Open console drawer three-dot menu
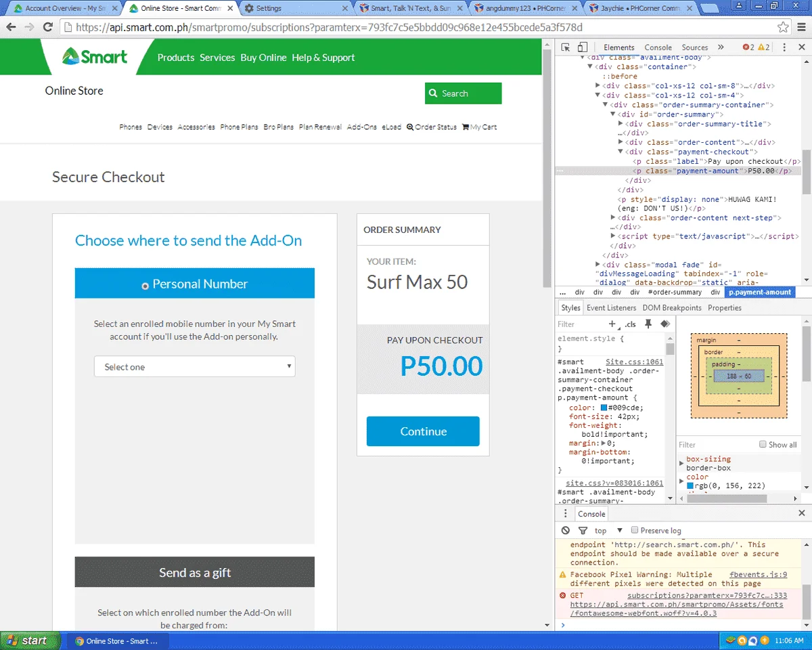Screen dimensions: 812x650 [x=566, y=514]
